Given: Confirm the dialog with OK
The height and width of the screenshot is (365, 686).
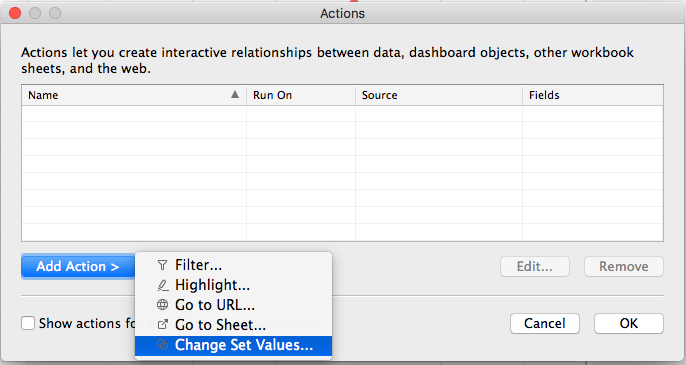Looking at the screenshot, I should [629, 323].
